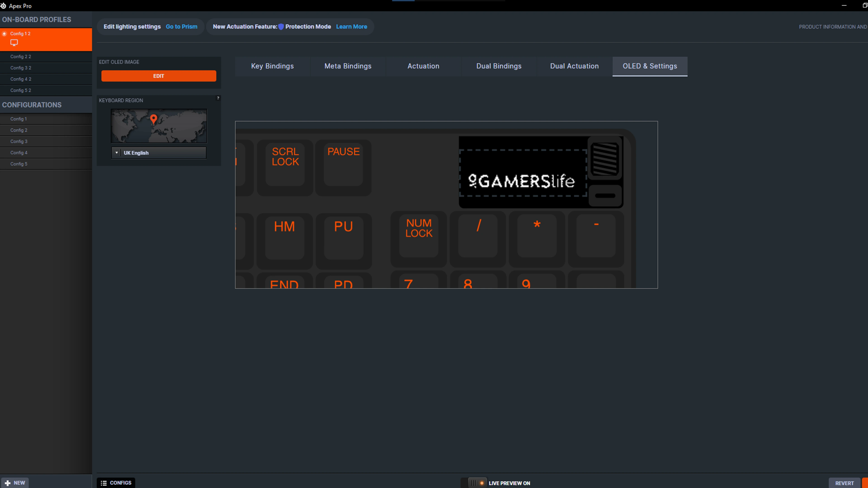The height and width of the screenshot is (488, 868).
Task: Click the keyboard region help question mark
Action: point(218,98)
